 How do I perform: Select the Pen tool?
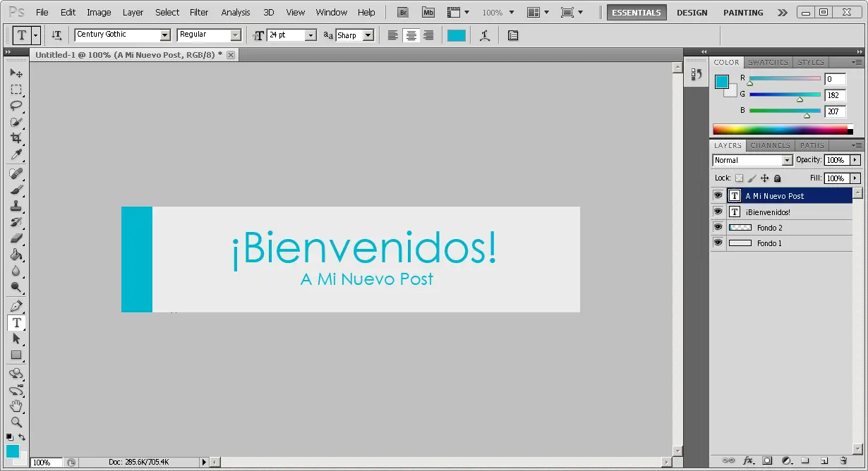tap(17, 305)
